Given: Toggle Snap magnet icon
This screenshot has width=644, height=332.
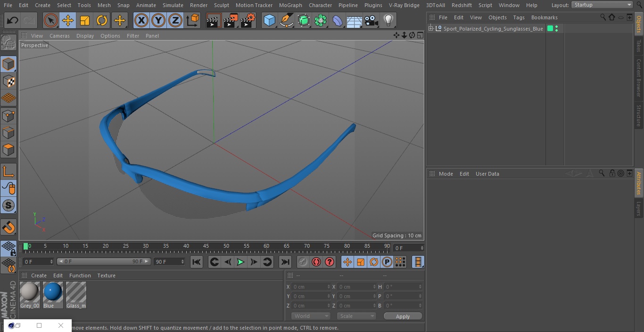Looking at the screenshot, I should tap(8, 227).
